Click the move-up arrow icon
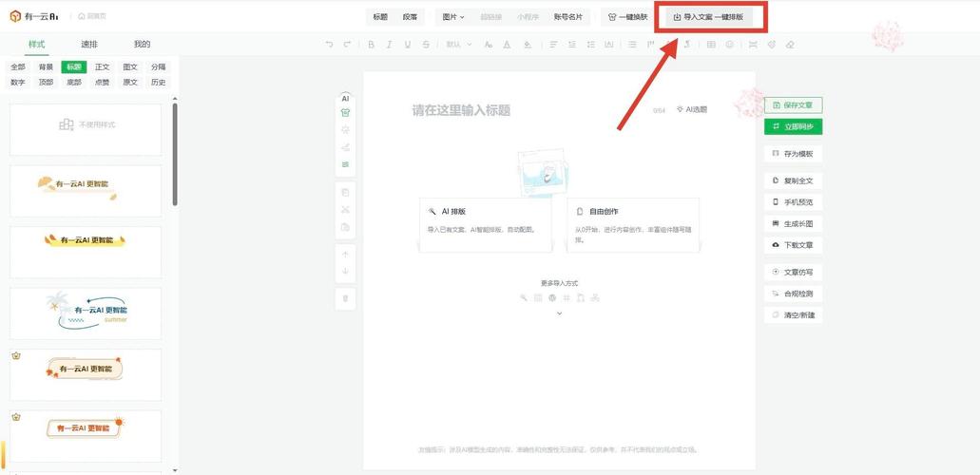This screenshot has width=980, height=475. (345, 255)
